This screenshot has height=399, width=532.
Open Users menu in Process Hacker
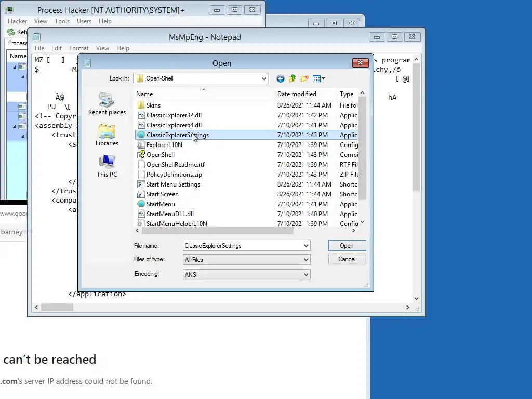tap(84, 21)
